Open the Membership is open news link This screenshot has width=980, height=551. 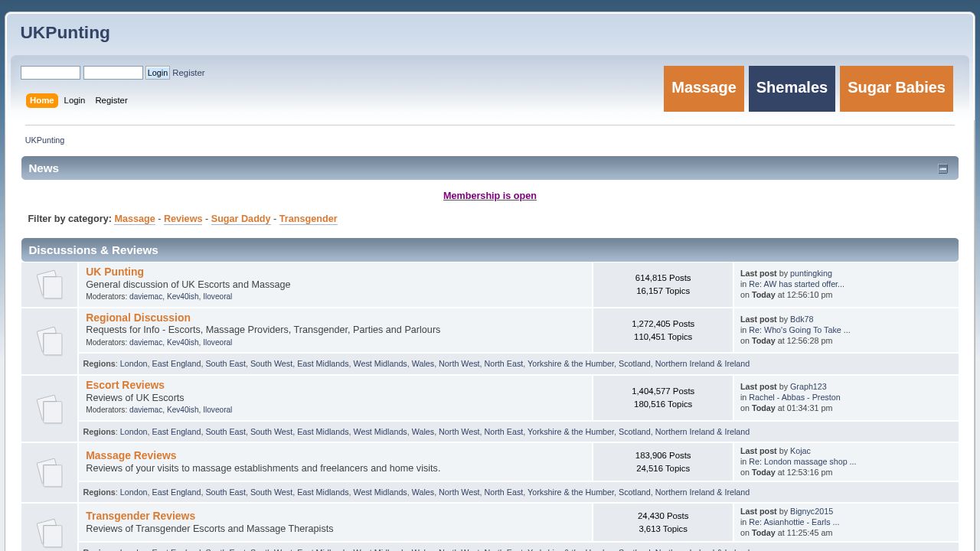[490, 196]
